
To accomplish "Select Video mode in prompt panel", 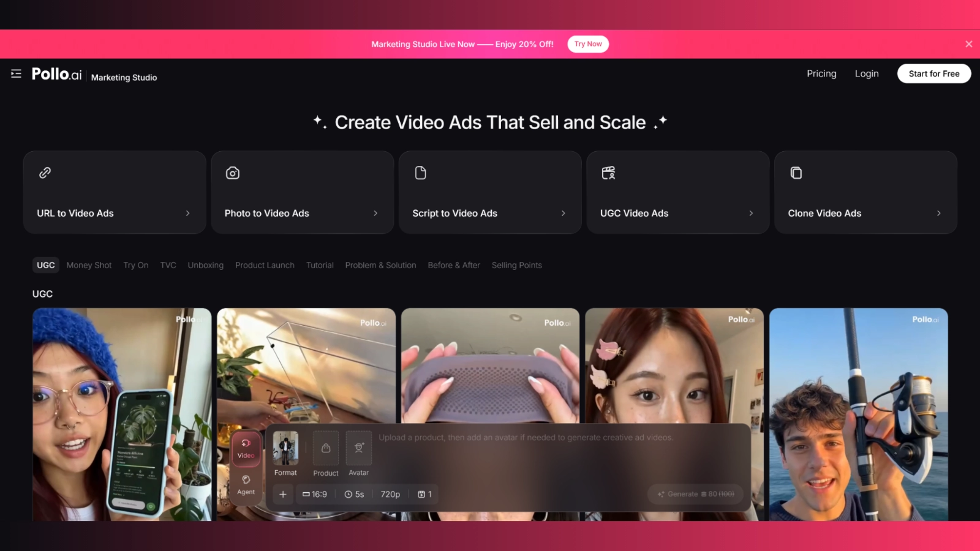I will coord(246,449).
